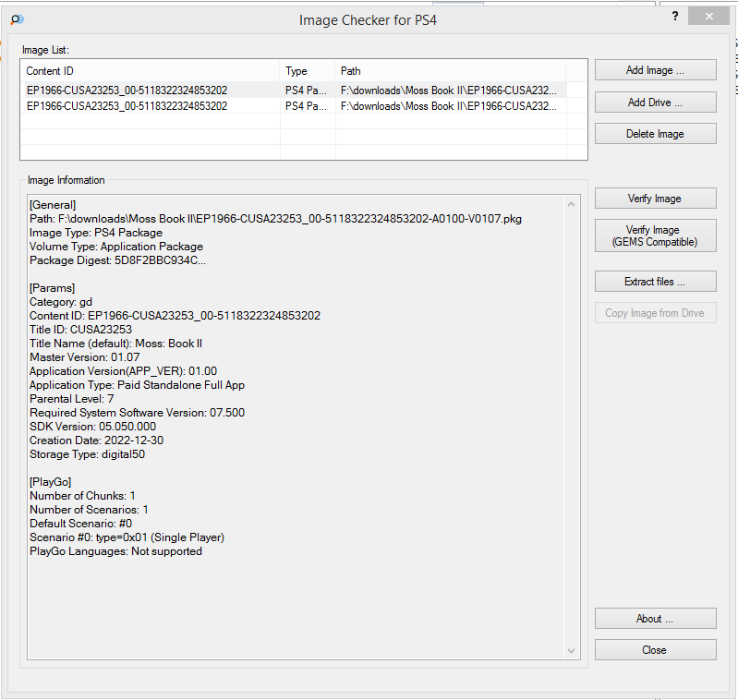Image resolution: width=738 pixels, height=700 pixels.
Task: Click the Title Name Moss: Book II line
Action: point(115,344)
